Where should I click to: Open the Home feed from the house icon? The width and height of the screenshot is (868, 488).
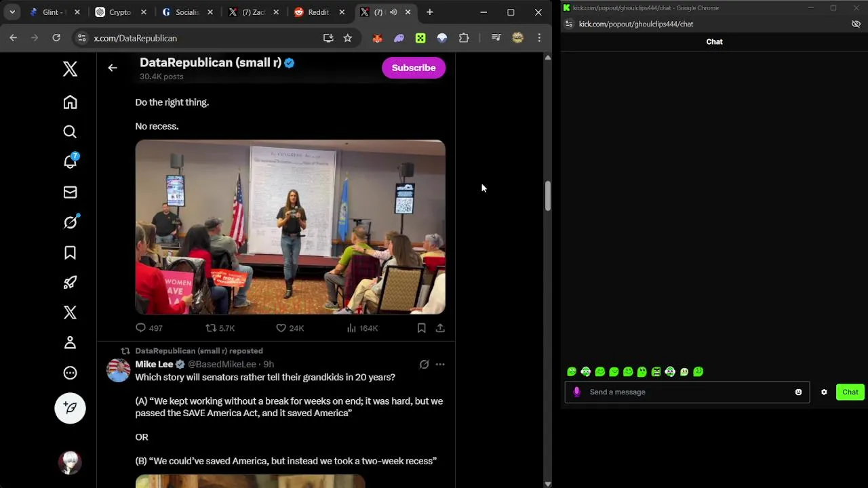coord(70,102)
